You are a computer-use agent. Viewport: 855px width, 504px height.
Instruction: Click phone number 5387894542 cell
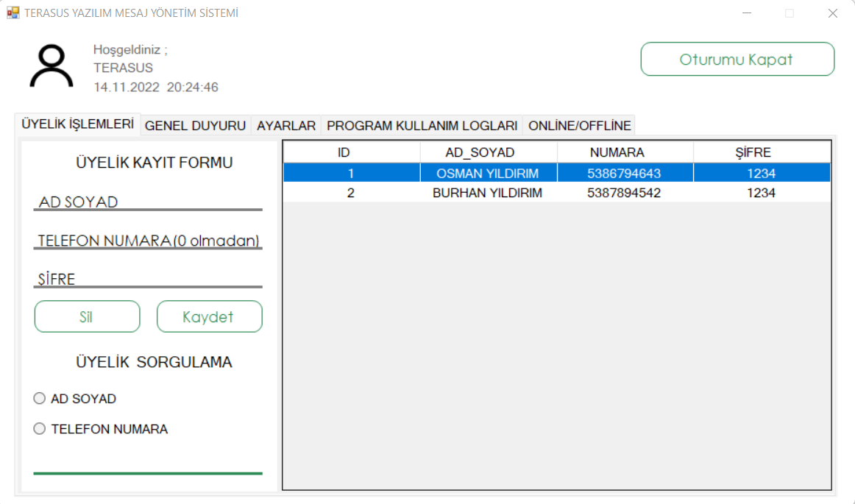click(x=625, y=193)
